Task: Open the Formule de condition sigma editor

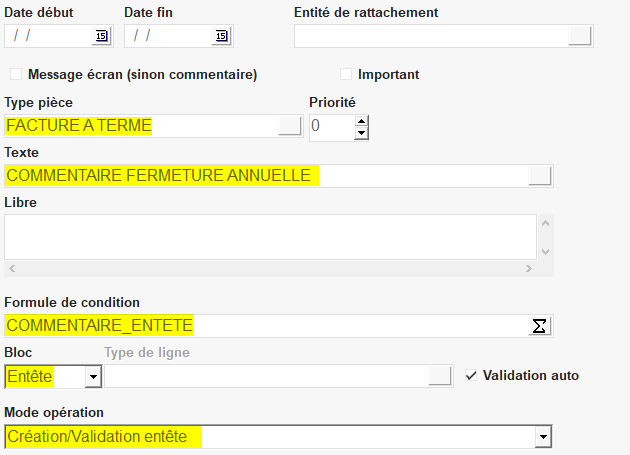Action: point(540,326)
